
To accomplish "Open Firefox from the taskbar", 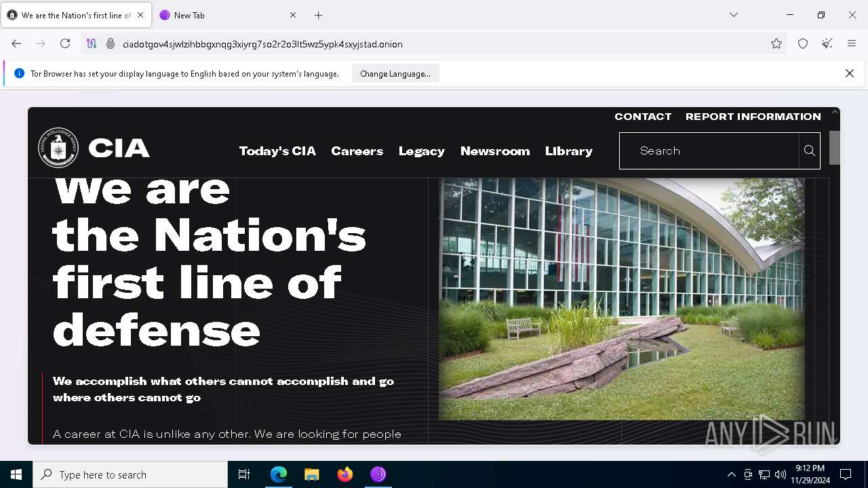I will 345,474.
